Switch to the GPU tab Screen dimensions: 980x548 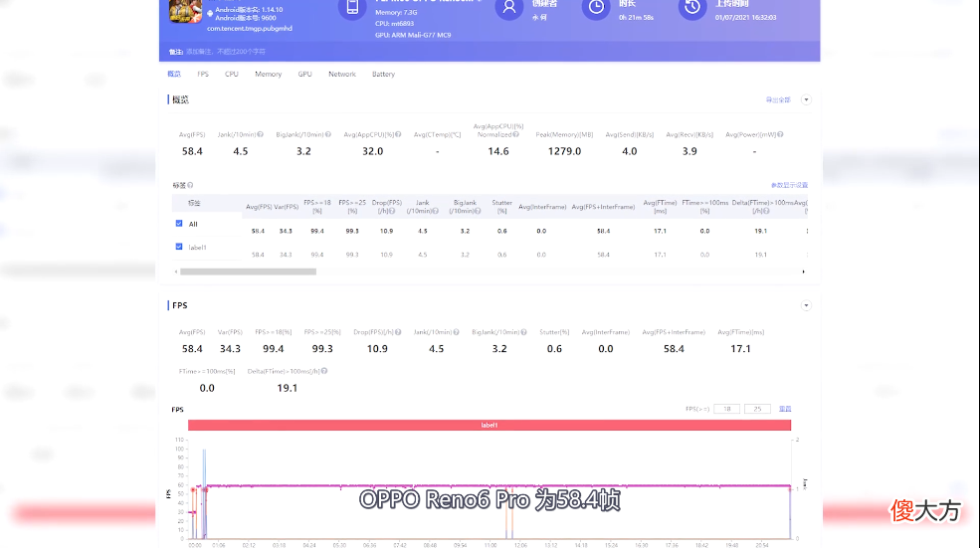click(305, 74)
